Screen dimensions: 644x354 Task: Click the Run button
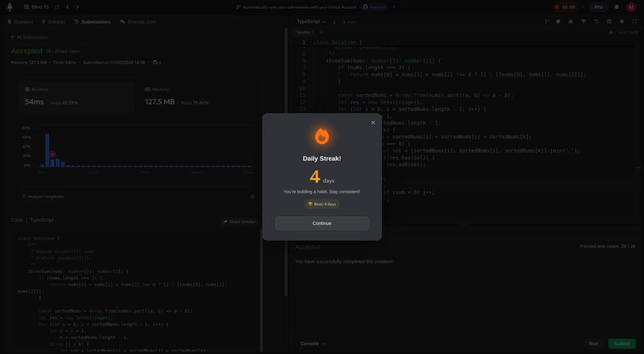click(594, 344)
